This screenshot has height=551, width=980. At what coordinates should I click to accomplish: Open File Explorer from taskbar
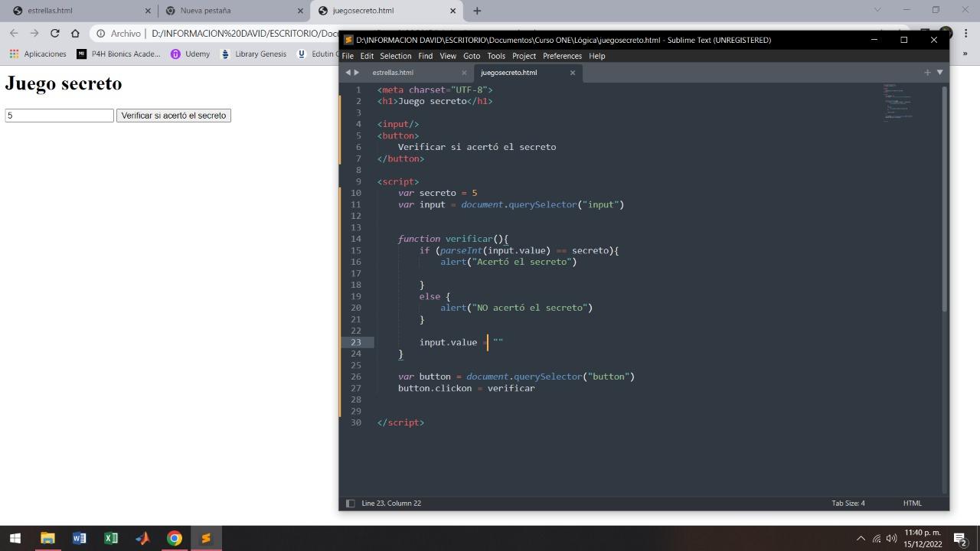click(47, 538)
